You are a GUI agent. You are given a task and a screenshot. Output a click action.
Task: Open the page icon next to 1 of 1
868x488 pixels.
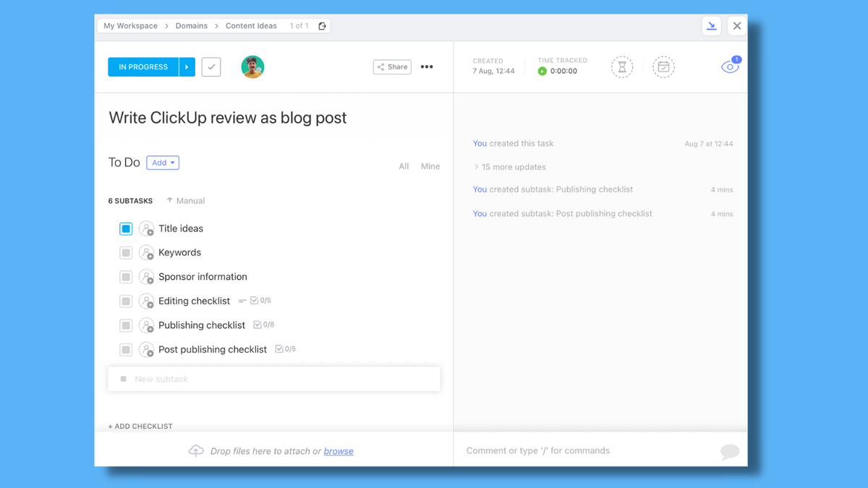point(323,26)
